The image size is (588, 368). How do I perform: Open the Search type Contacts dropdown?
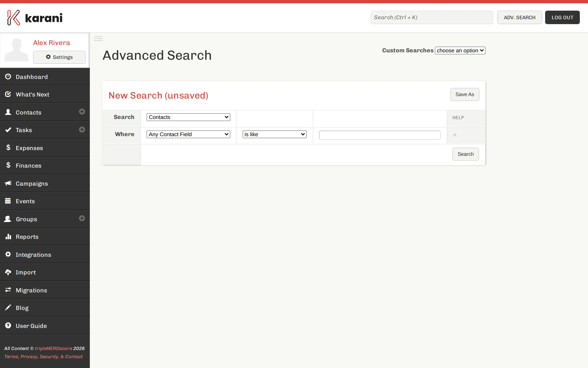(188, 117)
